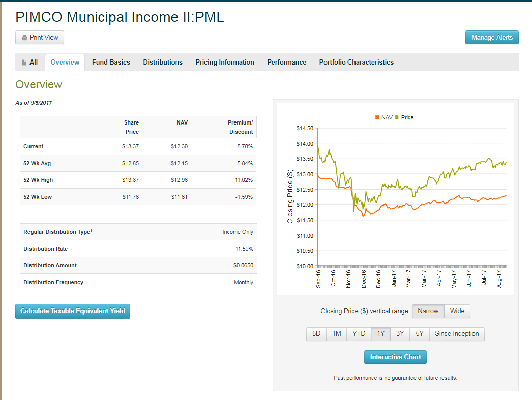This screenshot has height=400, width=532.
Task: Click the Share Price column header
Action: coord(131,127)
